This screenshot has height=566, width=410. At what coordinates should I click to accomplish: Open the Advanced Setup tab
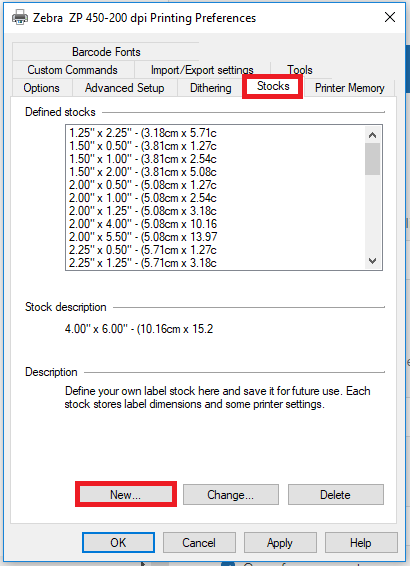125,88
